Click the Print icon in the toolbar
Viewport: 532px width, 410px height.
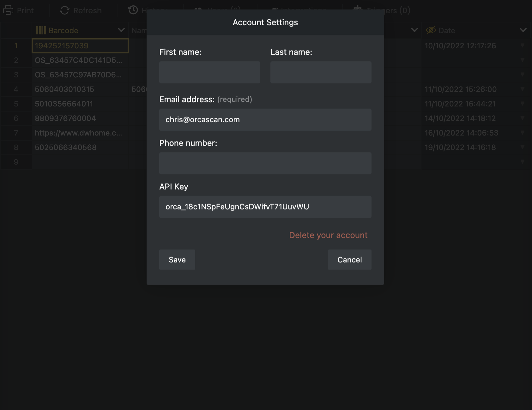point(8,10)
